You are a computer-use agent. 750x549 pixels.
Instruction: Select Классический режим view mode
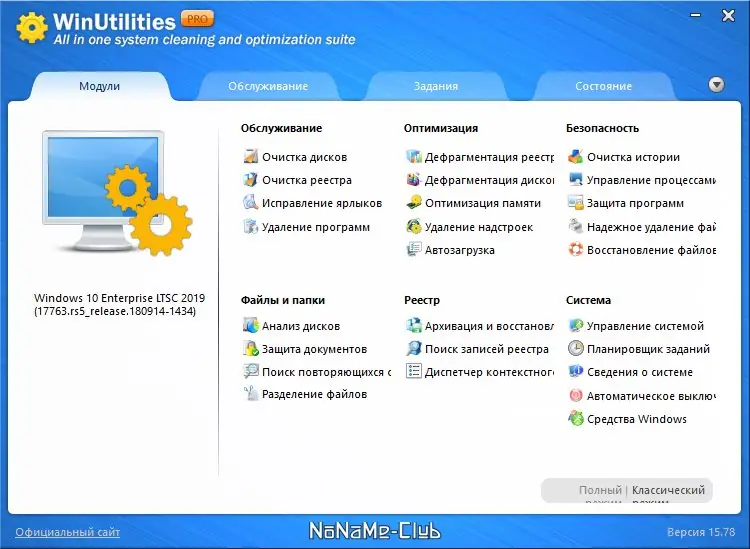[x=668, y=491]
